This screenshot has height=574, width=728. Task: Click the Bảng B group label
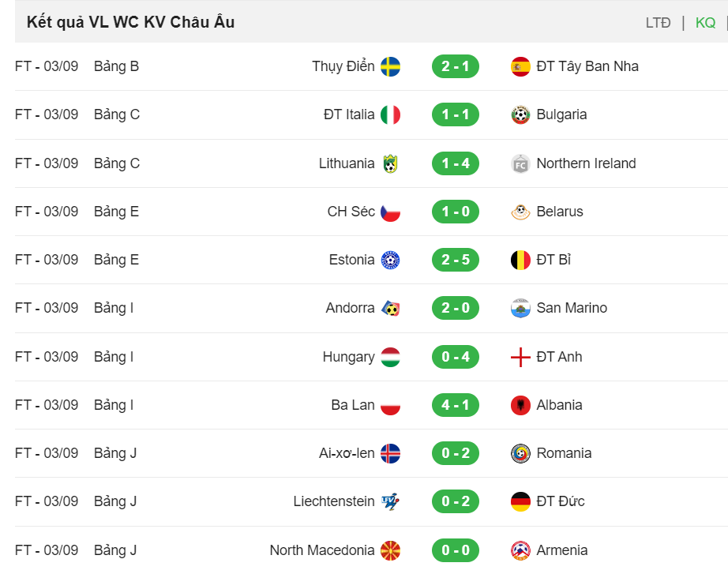[x=117, y=66]
